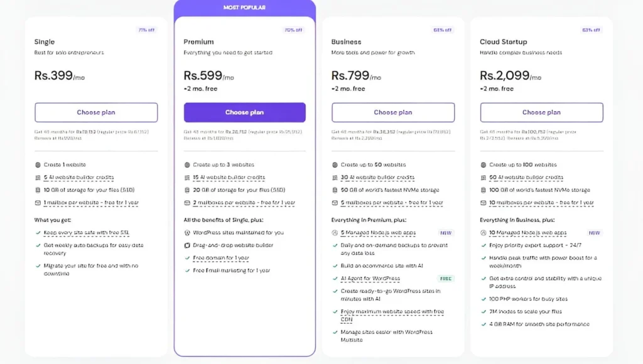
Task: Click the NEW badge next to Managed Node.js apps
Action: click(x=445, y=232)
